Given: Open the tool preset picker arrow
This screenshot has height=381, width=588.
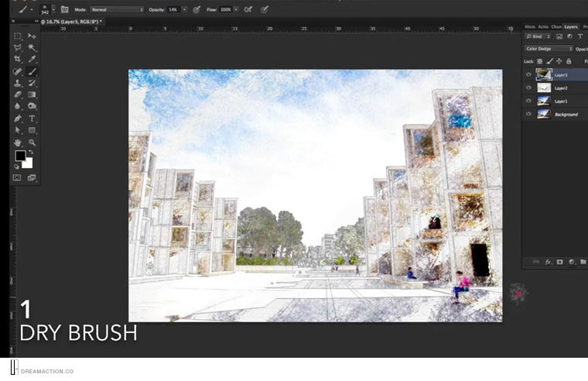Looking at the screenshot, I should [x=32, y=10].
